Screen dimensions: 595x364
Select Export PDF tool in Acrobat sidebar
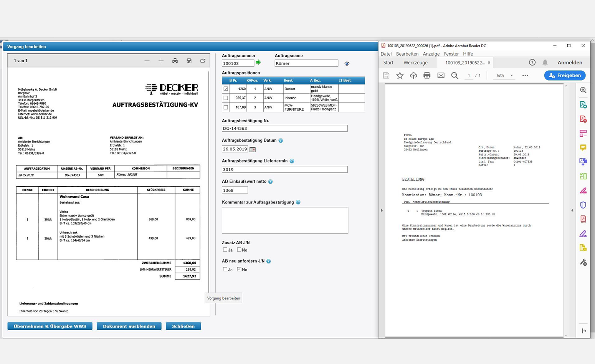click(583, 105)
